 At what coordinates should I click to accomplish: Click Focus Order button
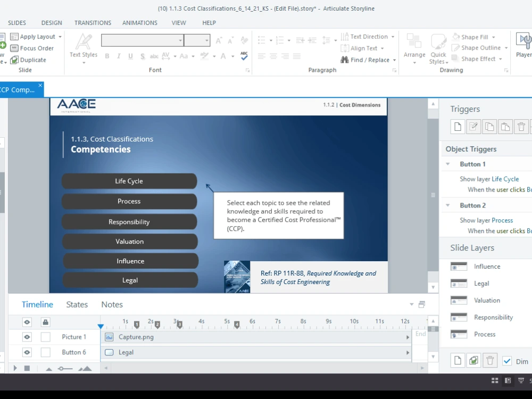pos(32,48)
